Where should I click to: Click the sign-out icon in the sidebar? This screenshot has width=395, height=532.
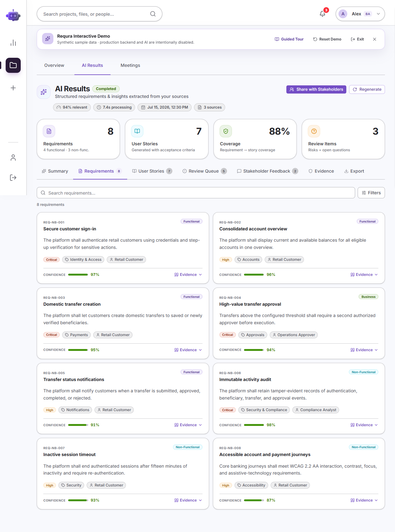click(13, 178)
